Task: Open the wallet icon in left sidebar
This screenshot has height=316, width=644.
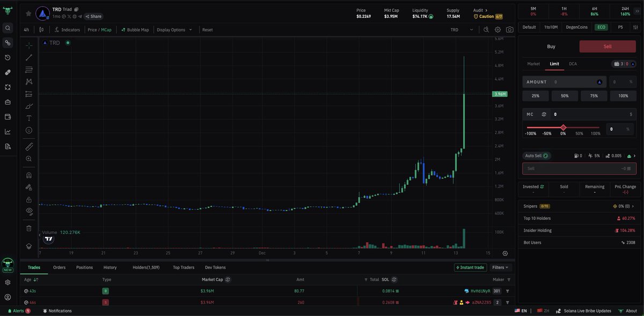Action: (x=8, y=117)
